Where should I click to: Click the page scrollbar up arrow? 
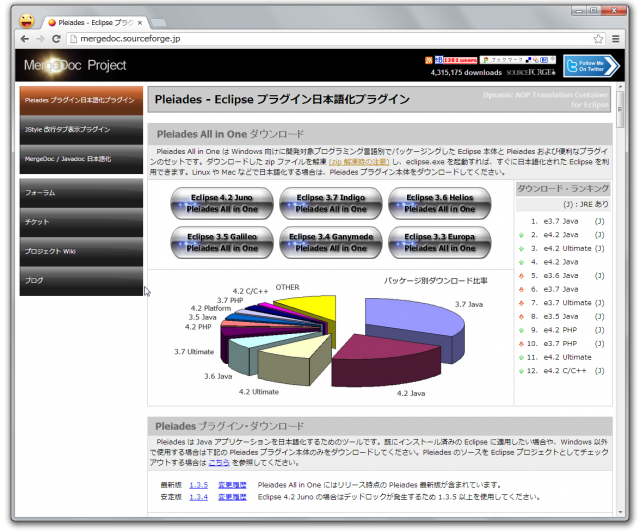click(620, 87)
